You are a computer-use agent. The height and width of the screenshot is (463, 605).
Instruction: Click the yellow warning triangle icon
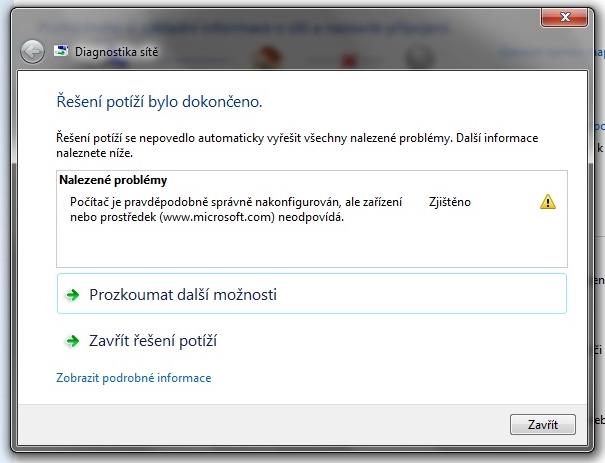(x=548, y=202)
